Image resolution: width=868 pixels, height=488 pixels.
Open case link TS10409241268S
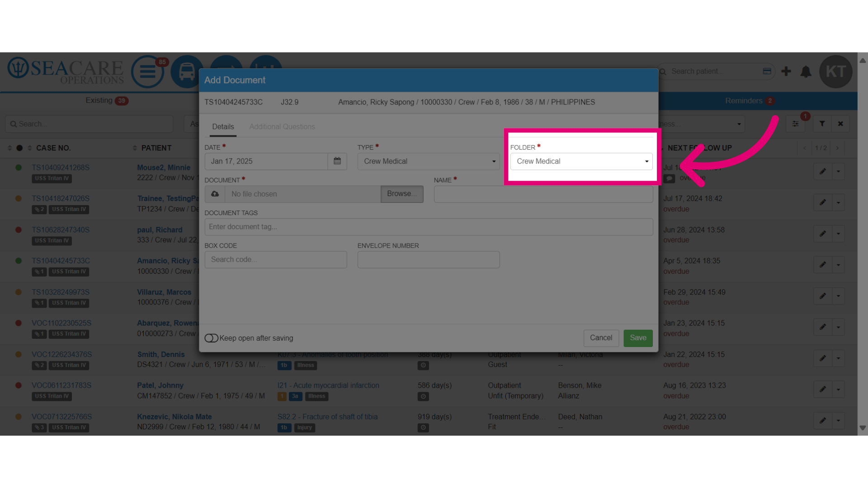tap(61, 168)
